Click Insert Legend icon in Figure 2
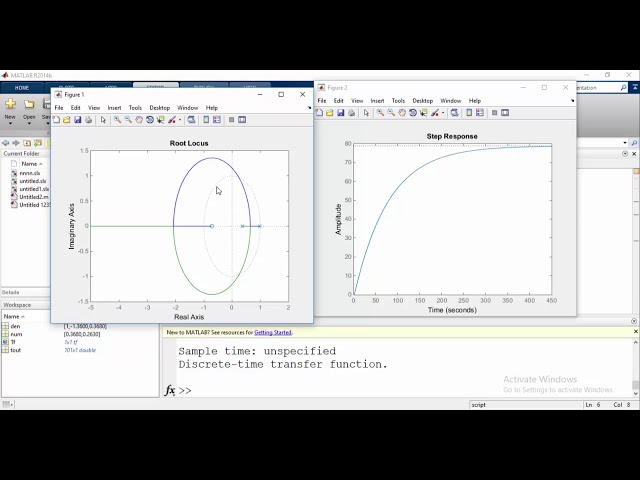This screenshot has height=480, width=640. tap(480, 113)
